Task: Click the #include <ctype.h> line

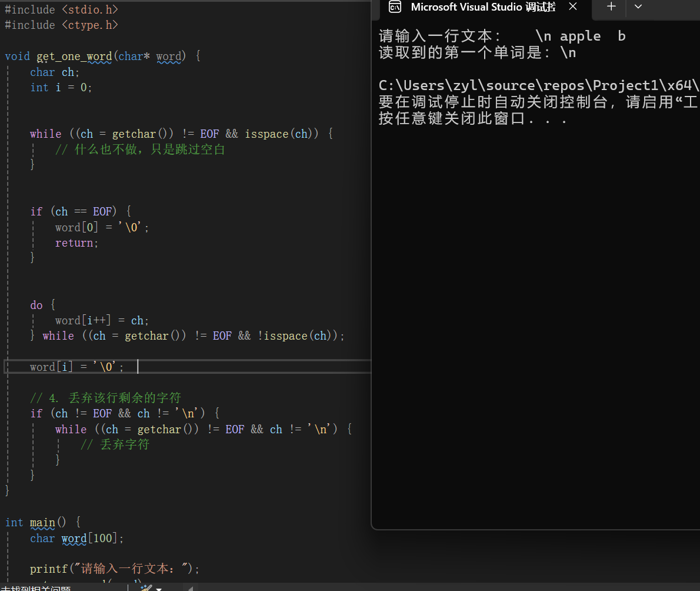Action: coord(62,25)
